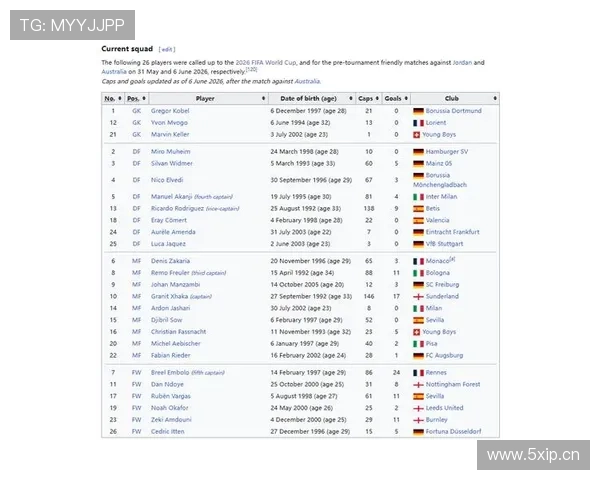Open the edit link for Current squad

coord(167,49)
